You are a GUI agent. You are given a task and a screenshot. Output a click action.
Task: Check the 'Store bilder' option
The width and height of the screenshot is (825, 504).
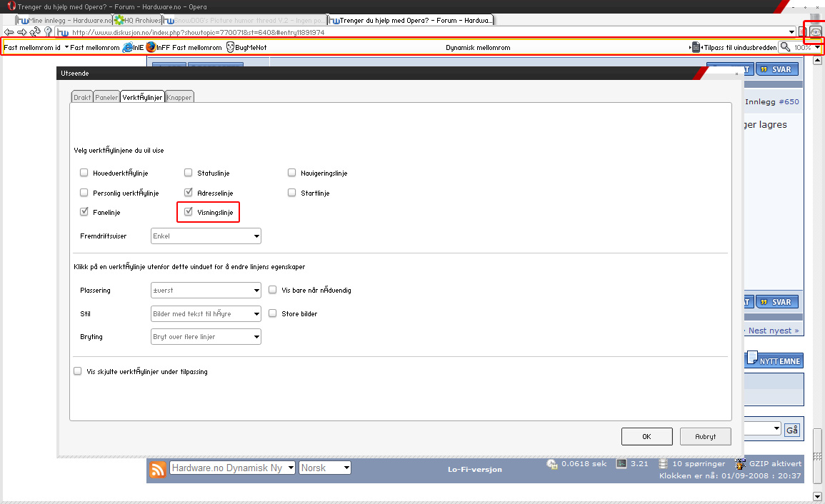273,313
